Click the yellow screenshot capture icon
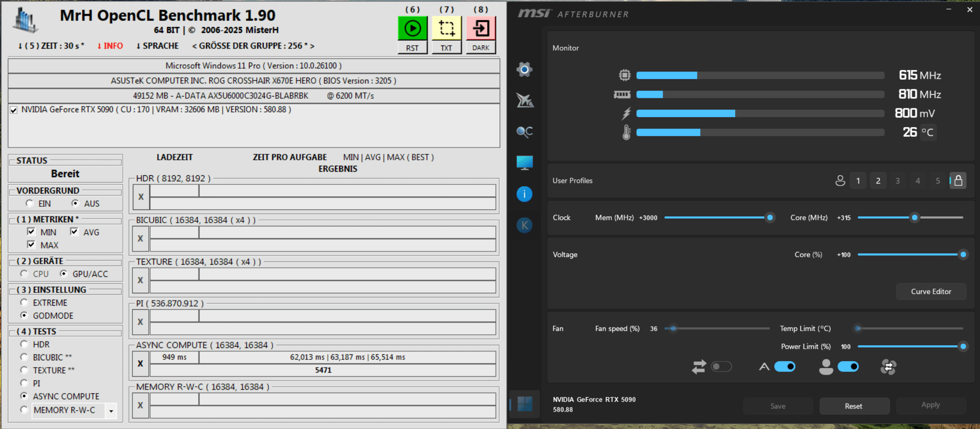 pos(447,28)
